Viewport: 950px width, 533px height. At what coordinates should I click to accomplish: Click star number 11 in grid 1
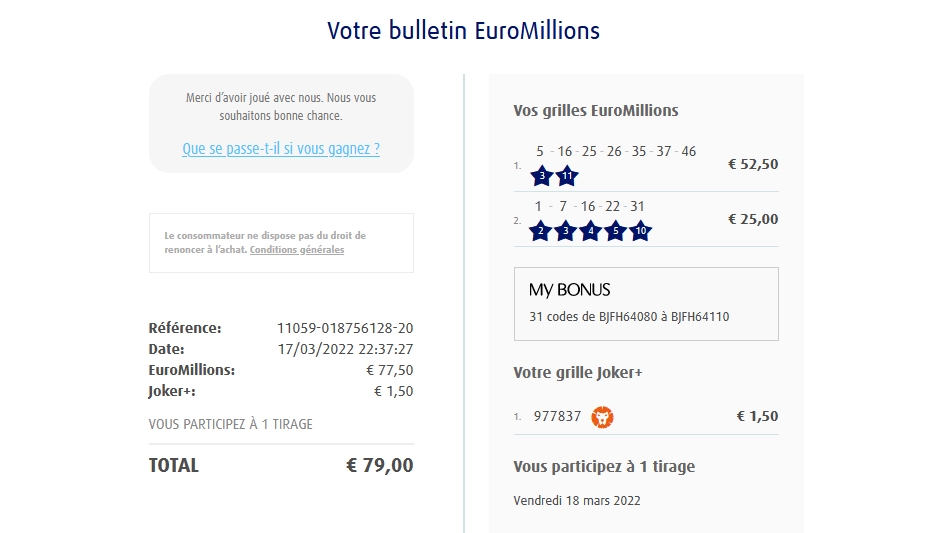(x=567, y=177)
